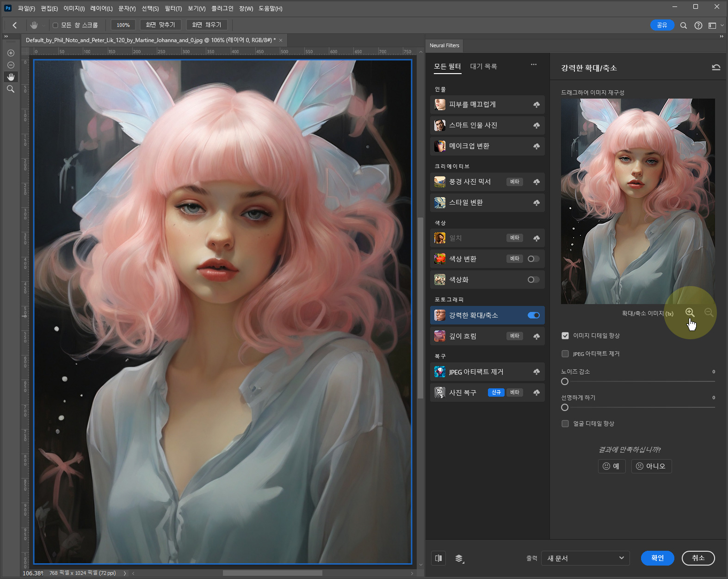Click the zoom out magnifier for upscale
Viewport: 728px width, 579px height.
(709, 313)
